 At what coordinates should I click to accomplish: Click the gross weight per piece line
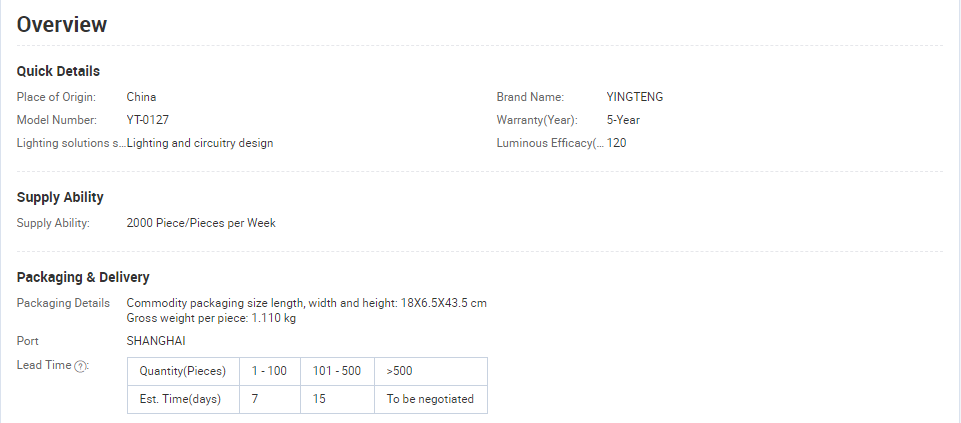(211, 318)
